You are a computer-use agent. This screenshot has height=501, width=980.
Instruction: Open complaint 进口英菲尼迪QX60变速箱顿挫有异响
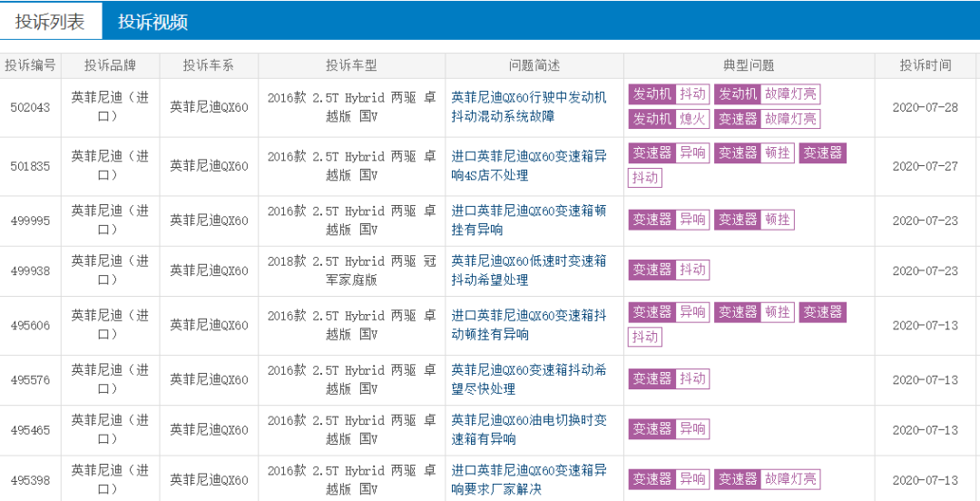coord(529,221)
